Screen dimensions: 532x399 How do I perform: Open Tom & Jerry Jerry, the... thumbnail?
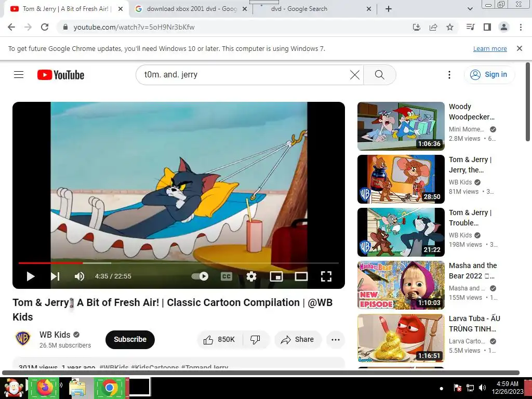pos(401,179)
